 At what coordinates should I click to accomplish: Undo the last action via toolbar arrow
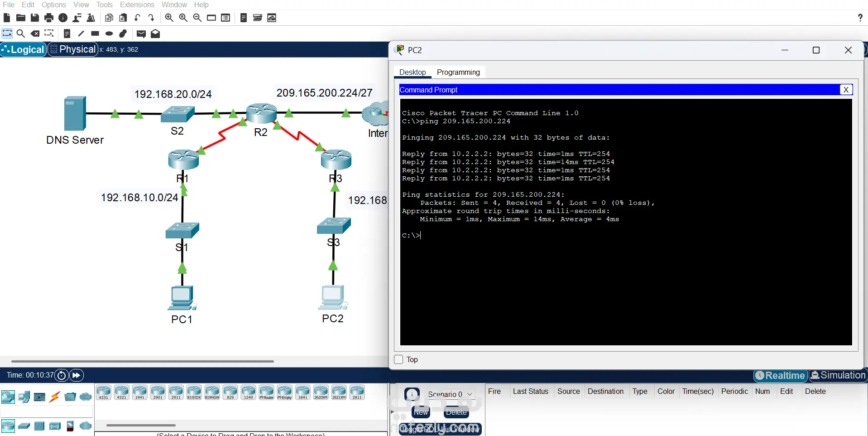[137, 18]
